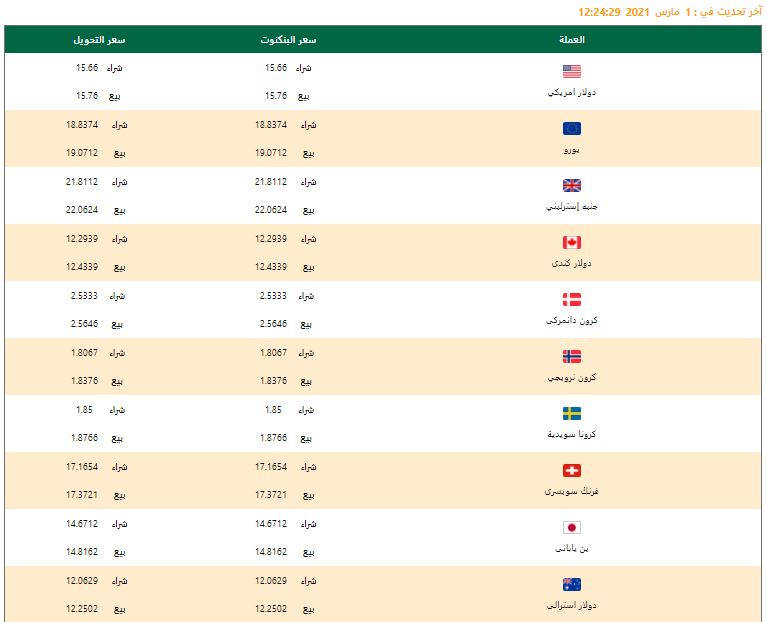767x622 pixels.
Task: Click the Switzerland flag icon
Action: click(572, 470)
